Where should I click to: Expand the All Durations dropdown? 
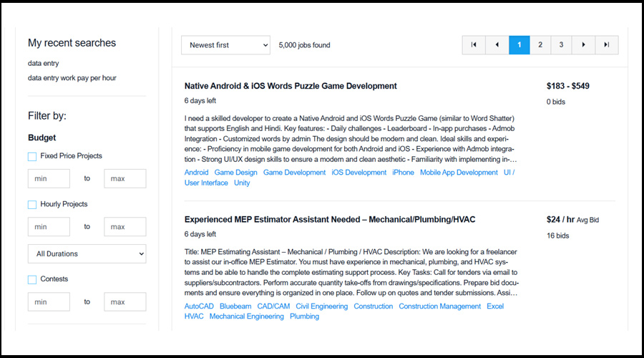(x=87, y=253)
